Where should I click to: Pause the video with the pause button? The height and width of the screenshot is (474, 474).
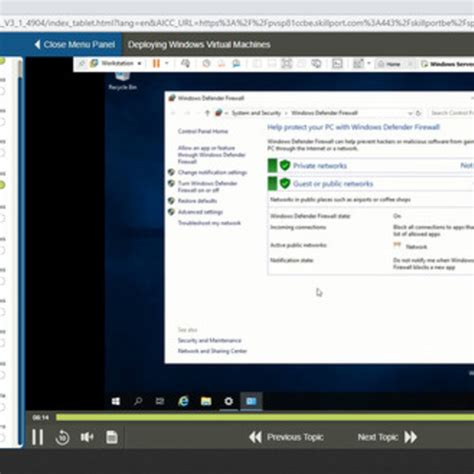point(37,437)
